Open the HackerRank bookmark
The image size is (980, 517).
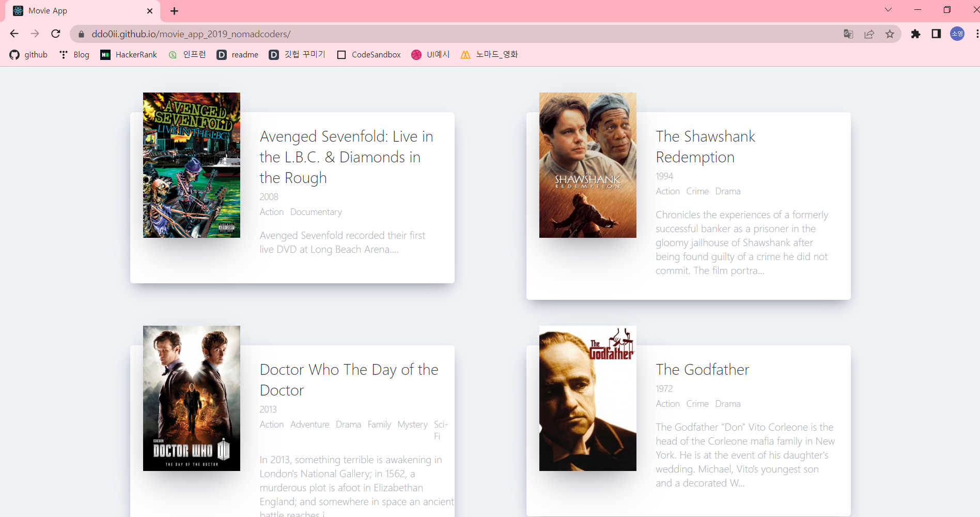coord(129,55)
